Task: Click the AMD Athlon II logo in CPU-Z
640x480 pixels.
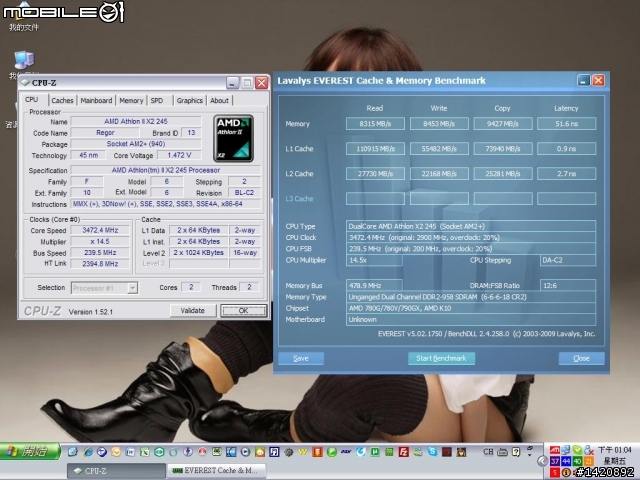Action: (233, 138)
